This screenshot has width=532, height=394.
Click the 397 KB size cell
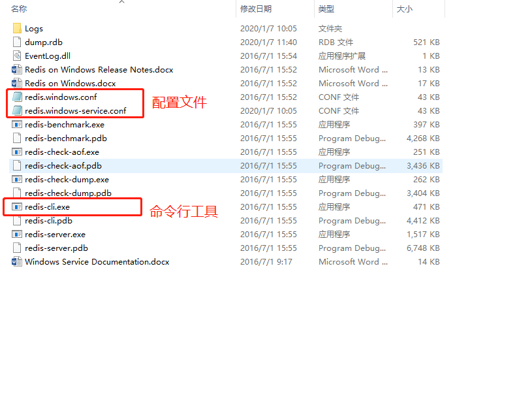tap(426, 125)
